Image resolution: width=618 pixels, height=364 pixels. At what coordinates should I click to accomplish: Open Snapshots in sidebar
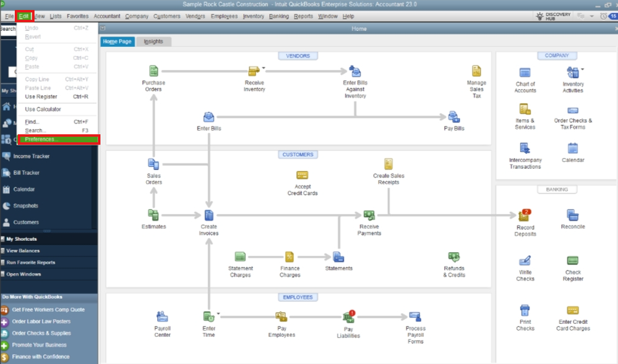pyautogui.click(x=25, y=206)
